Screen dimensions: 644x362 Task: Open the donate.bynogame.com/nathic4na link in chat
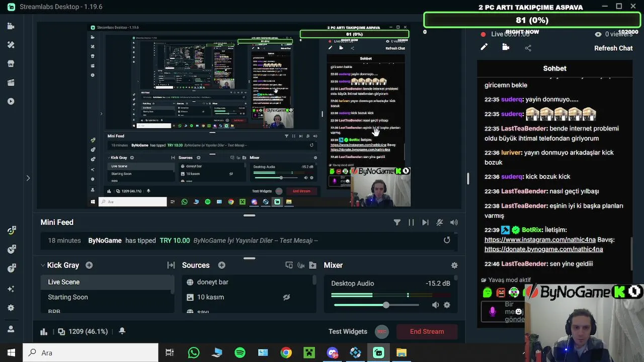point(543,249)
